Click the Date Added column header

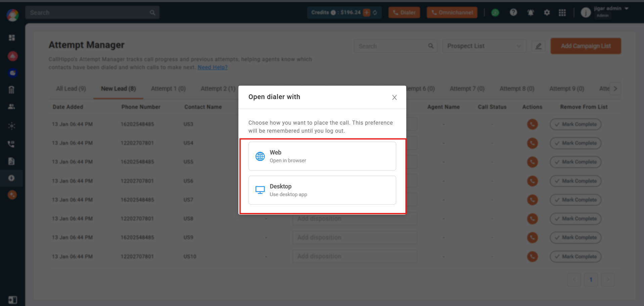pyautogui.click(x=68, y=107)
